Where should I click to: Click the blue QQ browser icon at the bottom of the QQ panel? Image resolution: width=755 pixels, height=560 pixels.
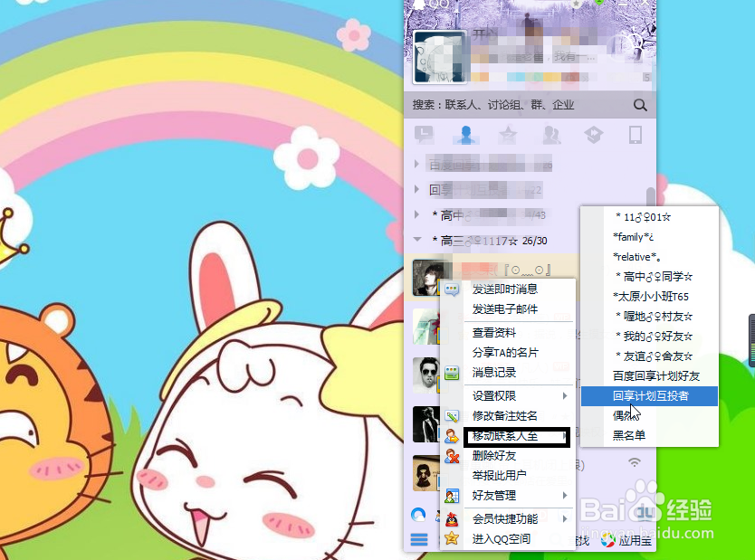point(418,515)
